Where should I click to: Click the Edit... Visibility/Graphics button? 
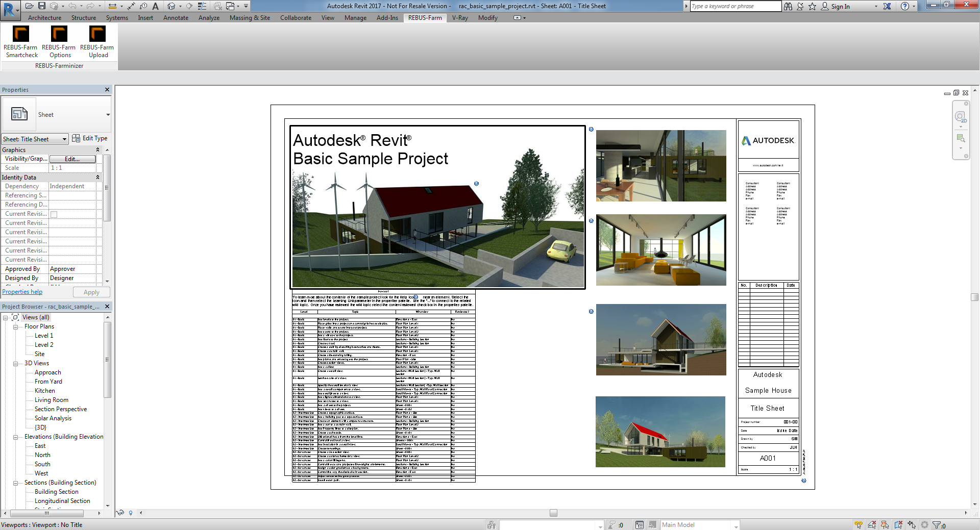pyautogui.click(x=72, y=159)
